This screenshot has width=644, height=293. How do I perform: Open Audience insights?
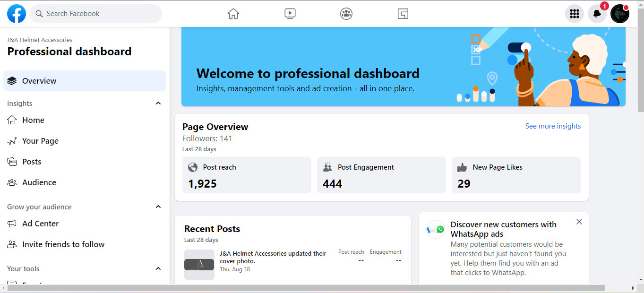(85, 182)
